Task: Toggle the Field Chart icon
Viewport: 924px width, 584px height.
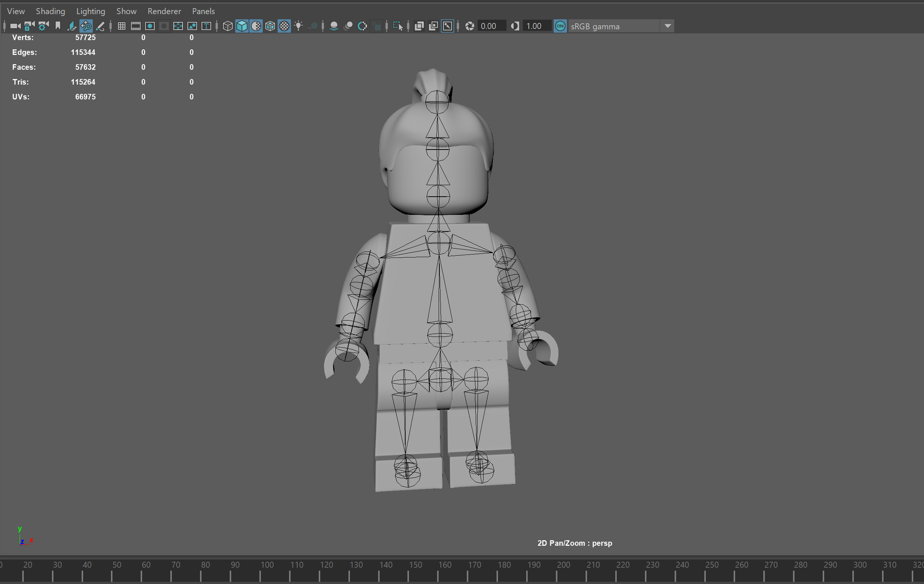Action: pos(178,26)
